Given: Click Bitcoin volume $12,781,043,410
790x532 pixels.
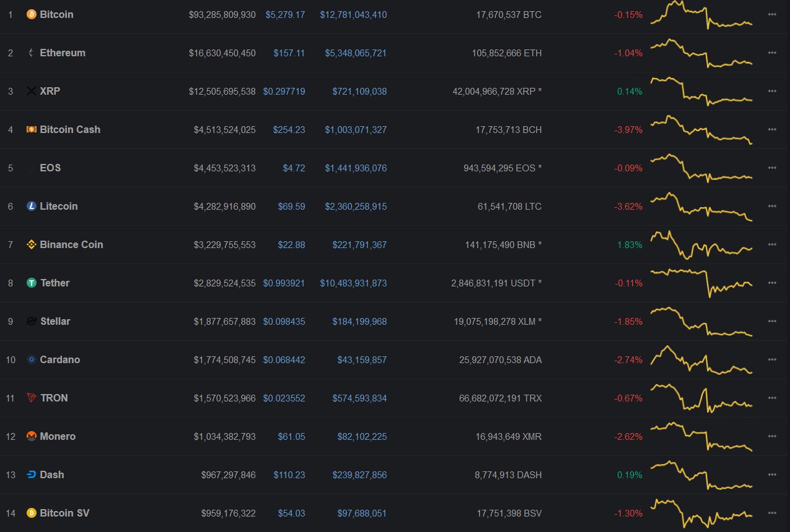Looking at the screenshot, I should point(354,14).
